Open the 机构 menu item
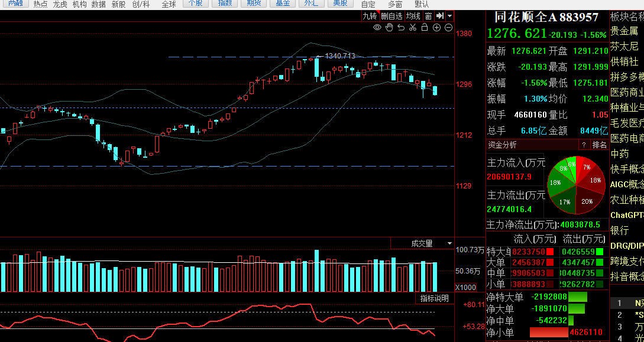 pos(79,5)
